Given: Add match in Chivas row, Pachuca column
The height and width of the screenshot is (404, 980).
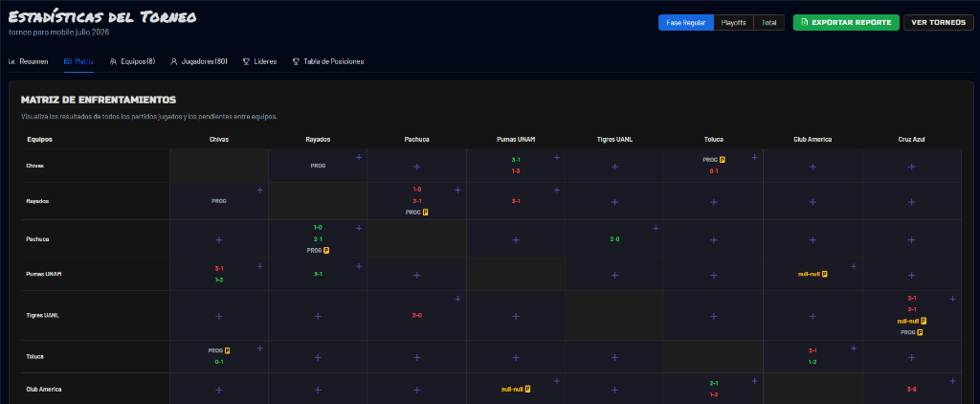Looking at the screenshot, I should click(417, 167).
